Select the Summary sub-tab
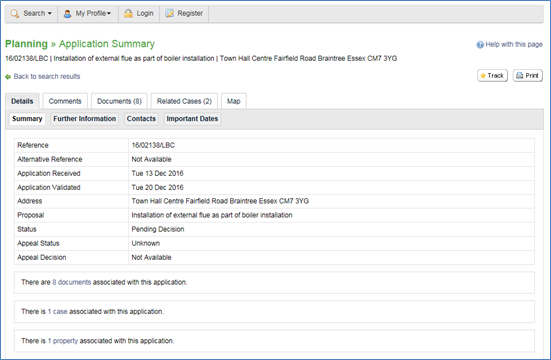This screenshot has width=551, height=360. coord(27,119)
